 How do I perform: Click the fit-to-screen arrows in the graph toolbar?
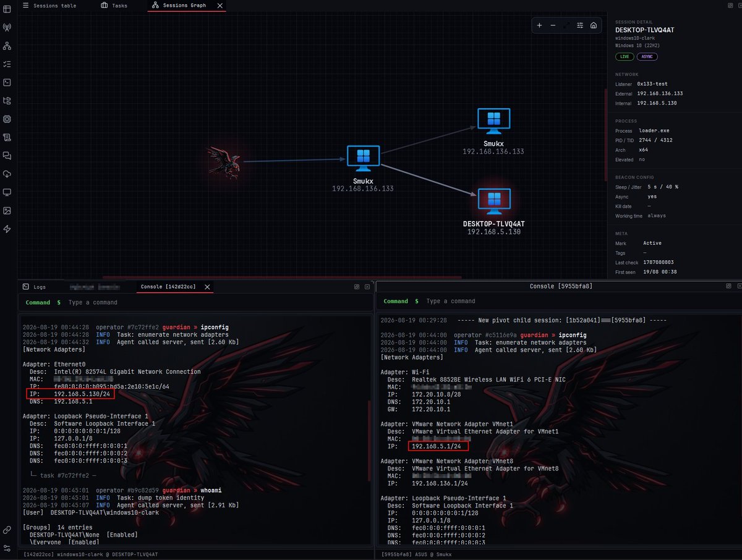[566, 25]
